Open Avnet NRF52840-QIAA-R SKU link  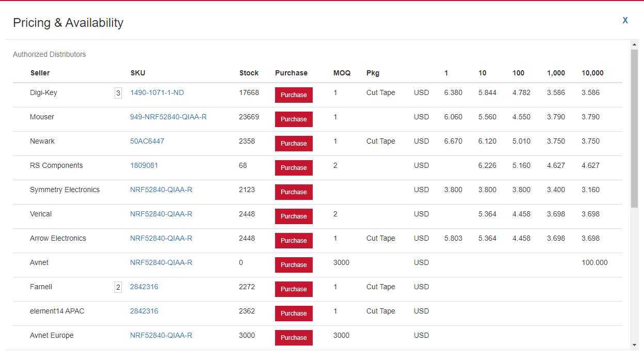click(161, 263)
